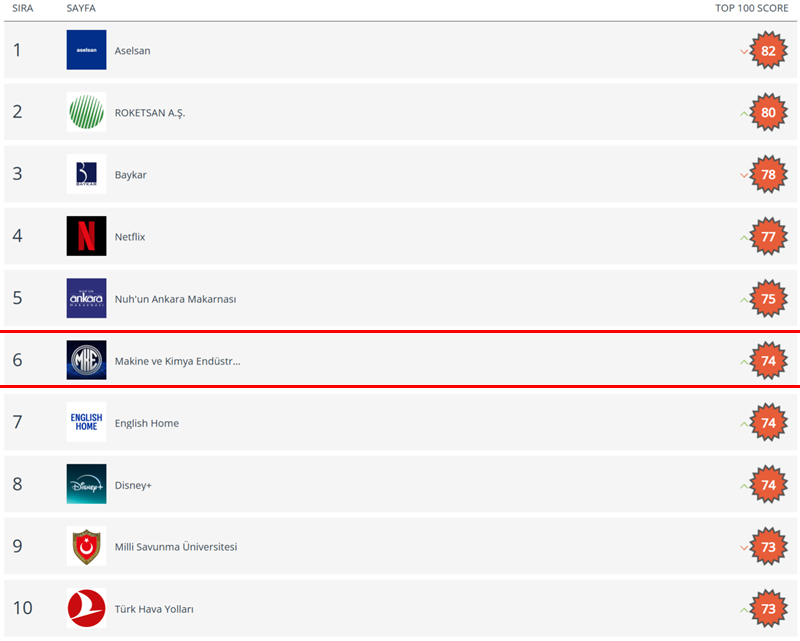Click the Türk Hava Yolları logo
The image size is (800, 641).
[86, 608]
